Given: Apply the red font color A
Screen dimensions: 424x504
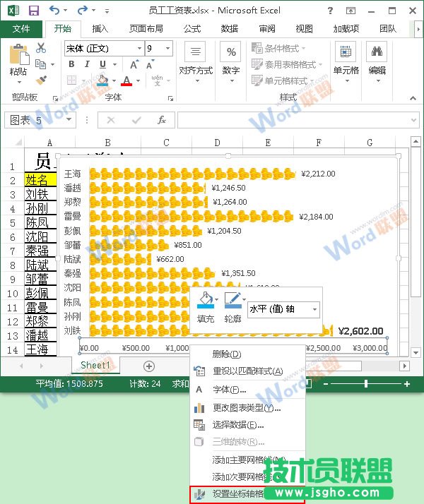Looking at the screenshot, I should (126, 80).
